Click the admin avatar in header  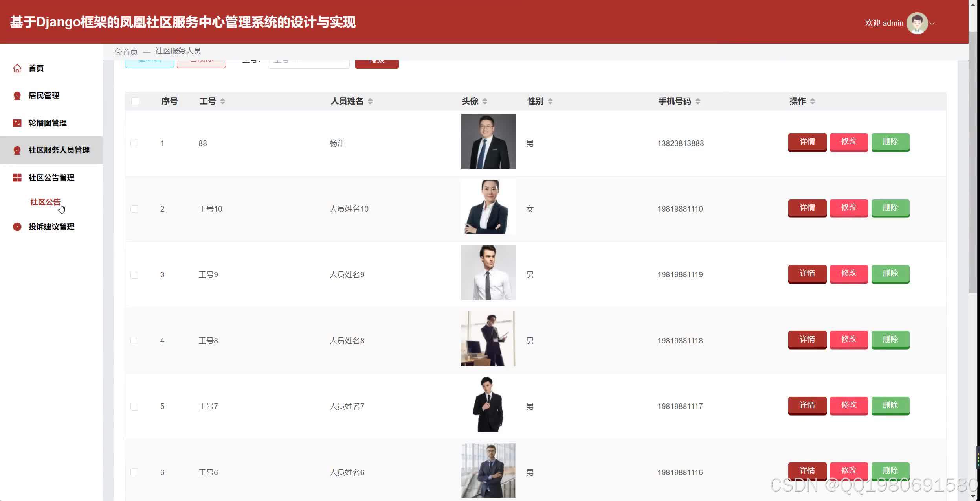[917, 23]
